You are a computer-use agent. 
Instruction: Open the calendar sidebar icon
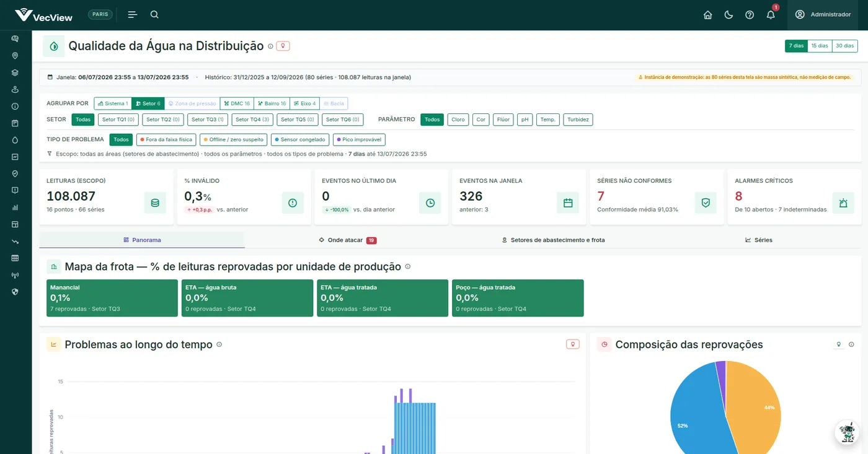coord(15,123)
